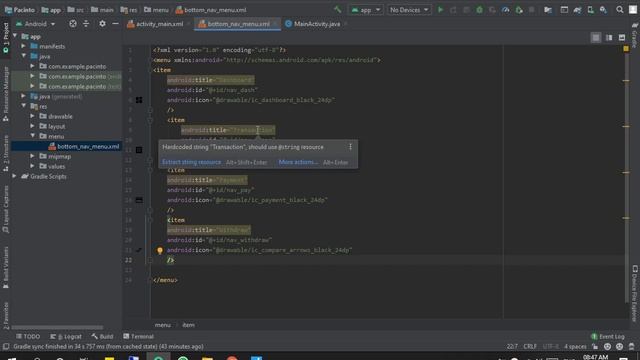Expand the layout folder
The height and width of the screenshot is (360, 640).
[x=32, y=126]
